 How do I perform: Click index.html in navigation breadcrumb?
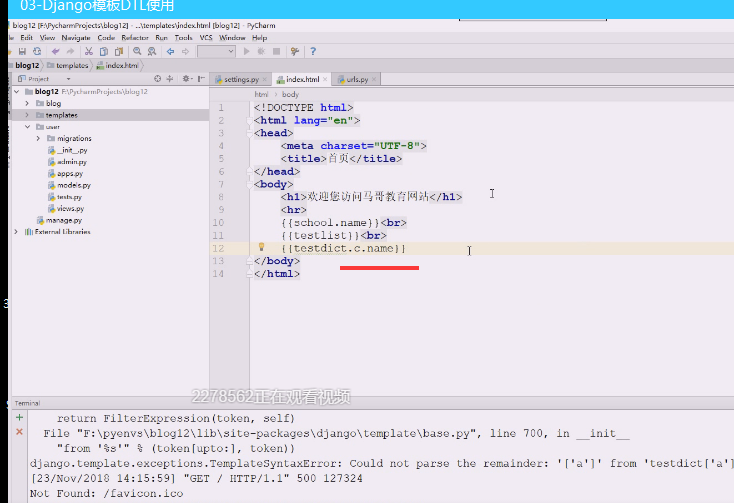(117, 66)
